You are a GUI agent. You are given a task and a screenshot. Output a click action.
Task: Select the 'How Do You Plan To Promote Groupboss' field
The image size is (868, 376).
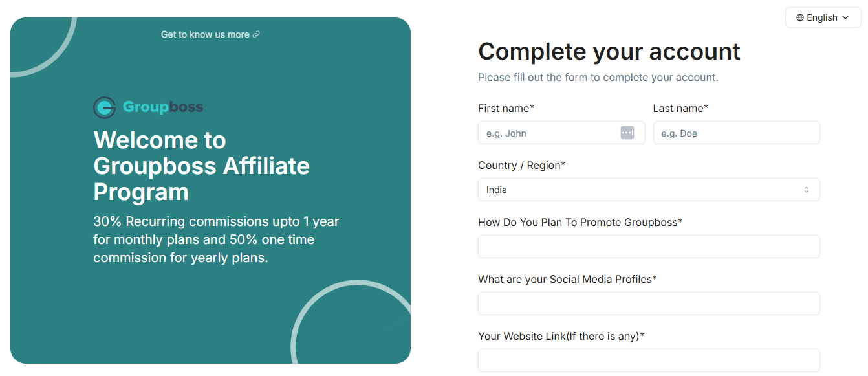[648, 247]
